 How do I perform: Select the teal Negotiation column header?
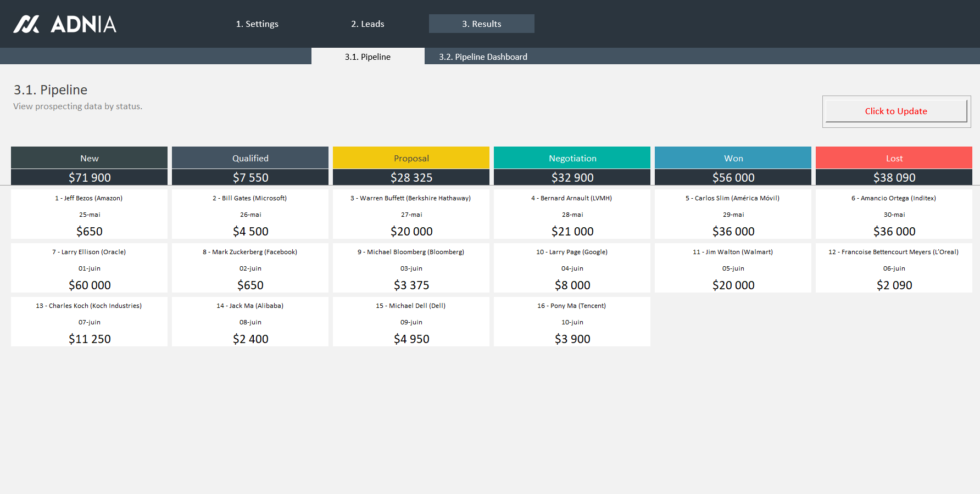(572, 158)
